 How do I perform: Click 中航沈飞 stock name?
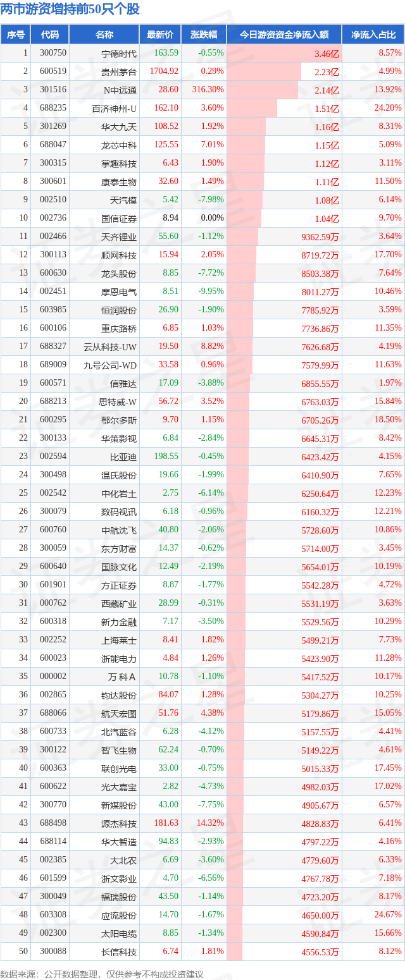(x=119, y=530)
